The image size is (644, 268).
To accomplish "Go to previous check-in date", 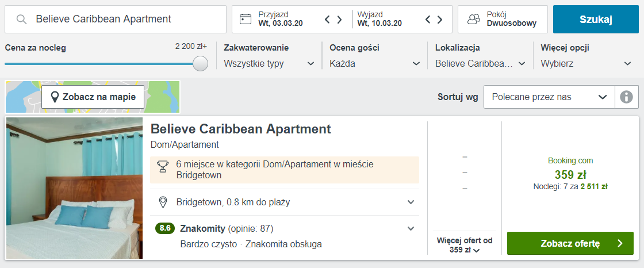I will click(x=327, y=20).
